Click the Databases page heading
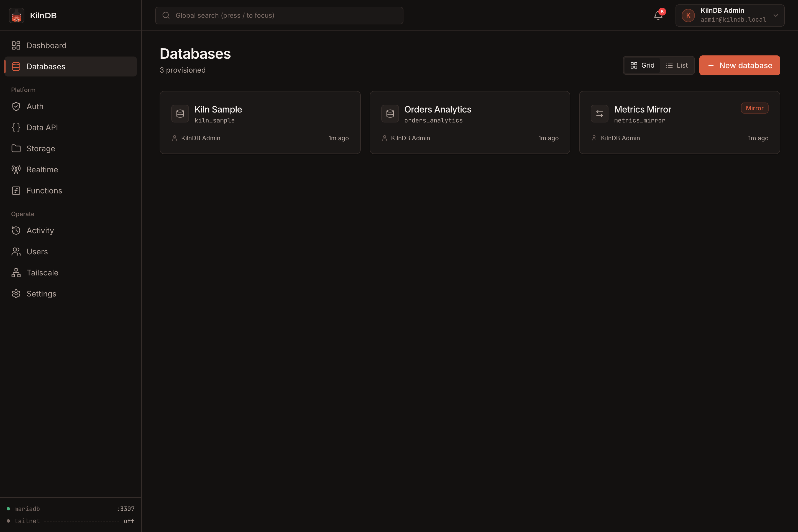This screenshot has height=532, width=798. (x=195, y=54)
